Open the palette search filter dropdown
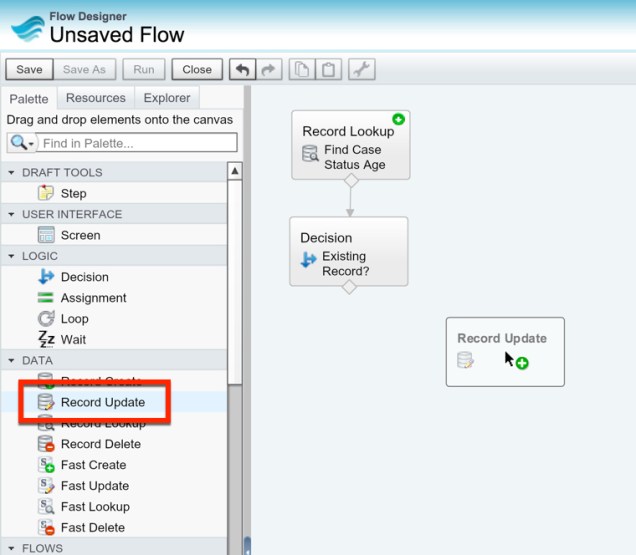 click(22, 144)
